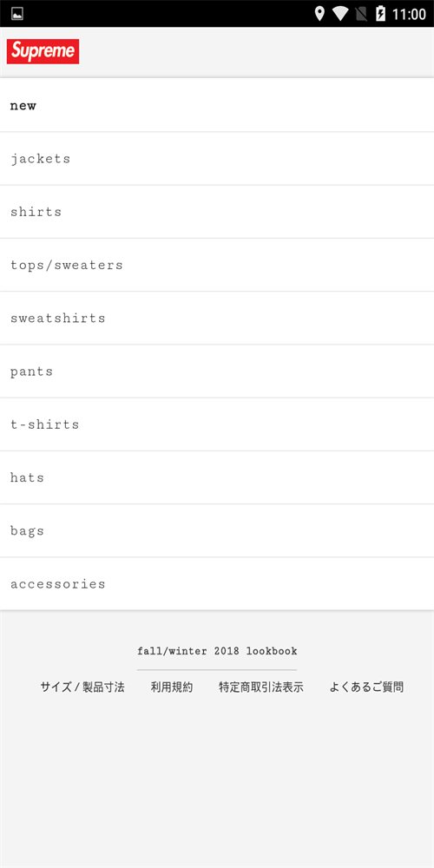Open the hats category
The height and width of the screenshot is (868, 434).
click(217, 477)
